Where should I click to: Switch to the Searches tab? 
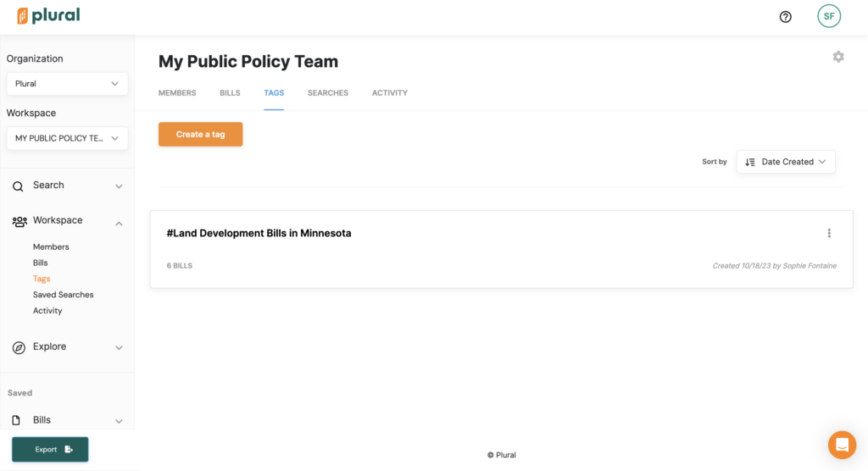click(x=327, y=93)
